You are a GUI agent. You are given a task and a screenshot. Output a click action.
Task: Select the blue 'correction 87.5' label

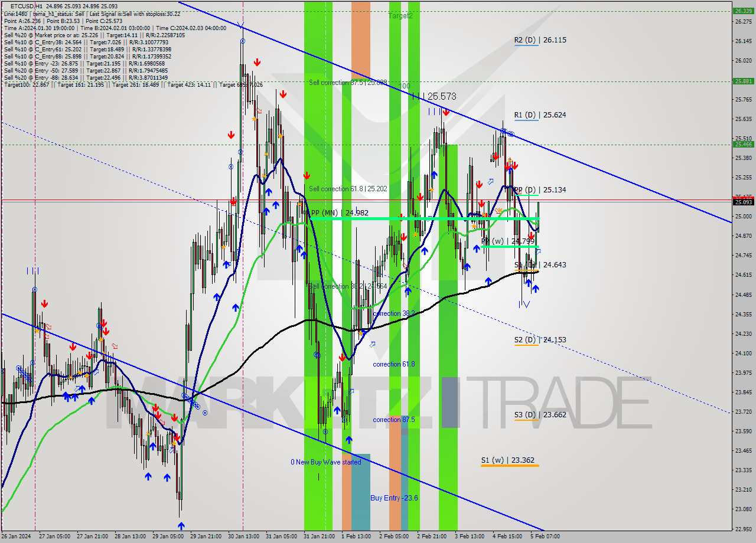(393, 420)
